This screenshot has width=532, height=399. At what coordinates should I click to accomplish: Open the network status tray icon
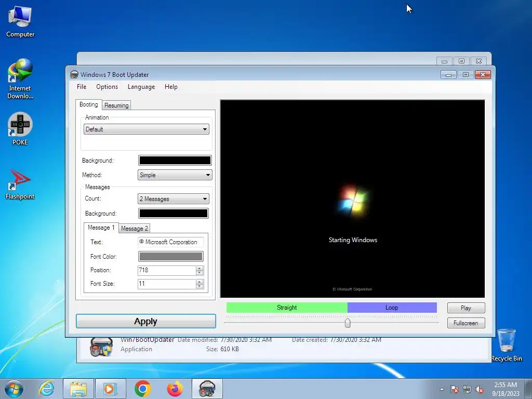point(467,389)
